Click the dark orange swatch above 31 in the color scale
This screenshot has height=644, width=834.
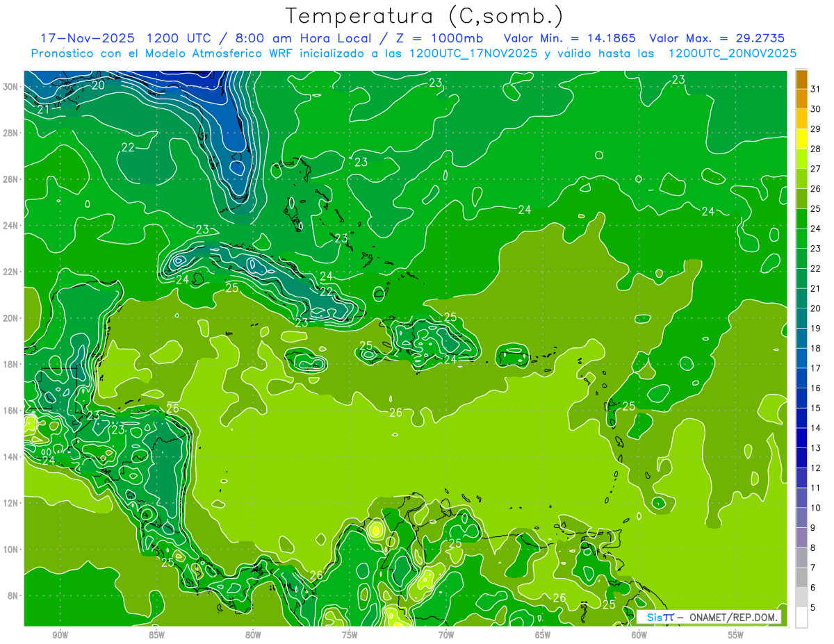point(801,79)
